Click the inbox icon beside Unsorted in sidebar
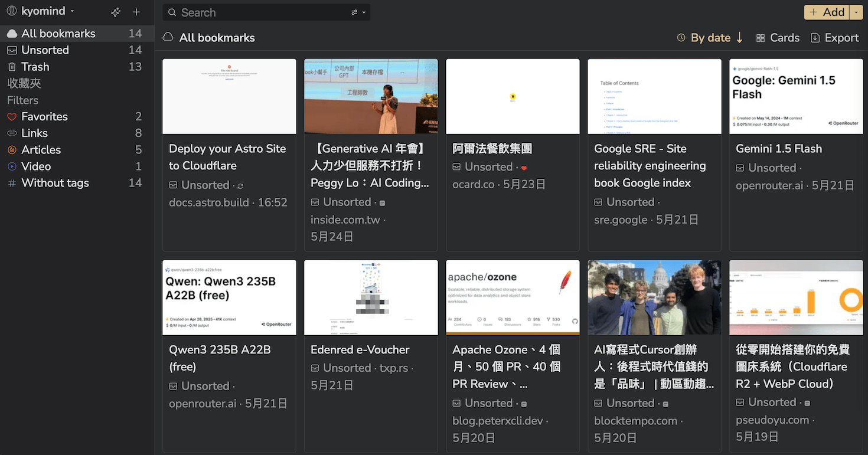Screen dimensions: 868x455 tap(12, 50)
